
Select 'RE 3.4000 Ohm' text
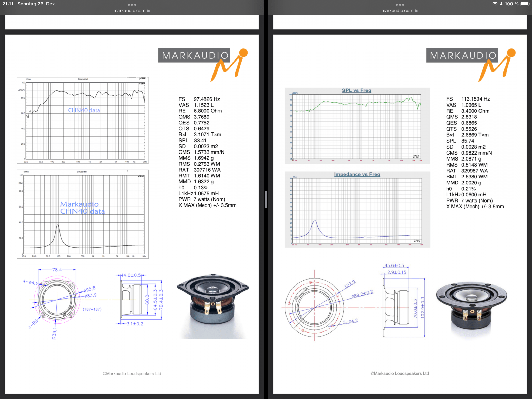point(468,111)
